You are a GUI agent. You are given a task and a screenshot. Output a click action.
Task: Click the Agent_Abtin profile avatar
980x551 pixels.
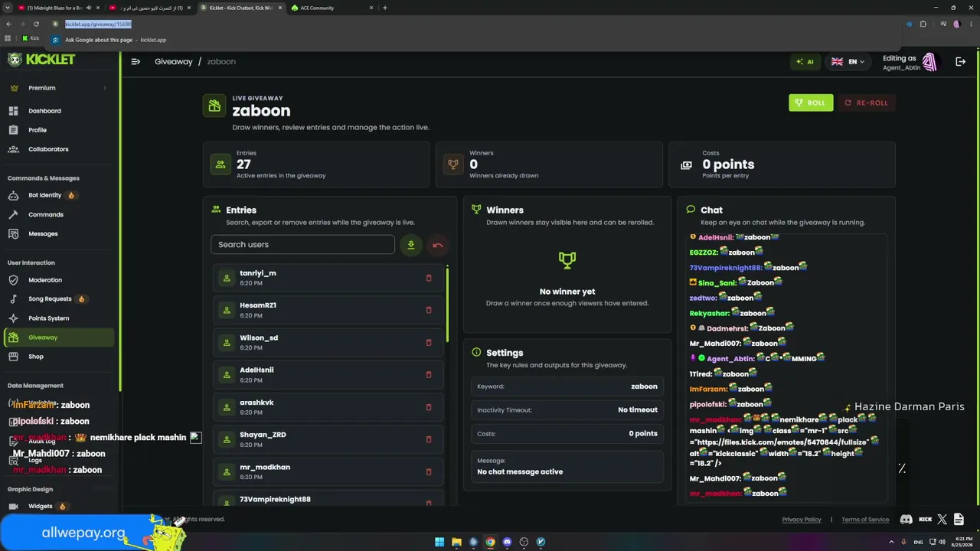coord(929,62)
